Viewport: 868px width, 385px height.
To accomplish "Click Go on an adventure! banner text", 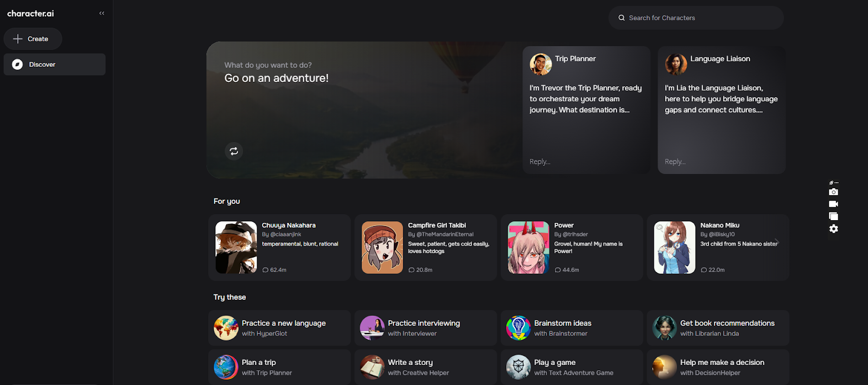I will (x=277, y=78).
